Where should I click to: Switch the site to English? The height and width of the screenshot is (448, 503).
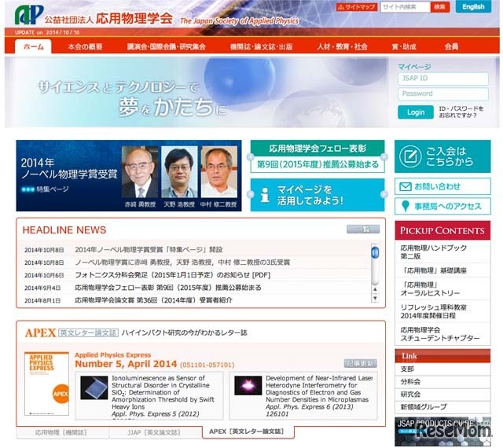tap(473, 7)
